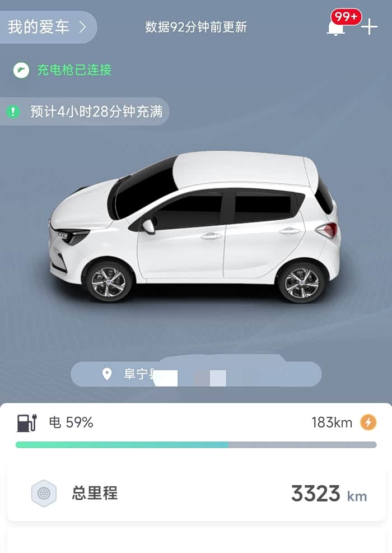The height and width of the screenshot is (553, 392).
Task: Tap the 电 59% battery percentage label
Action: click(71, 422)
